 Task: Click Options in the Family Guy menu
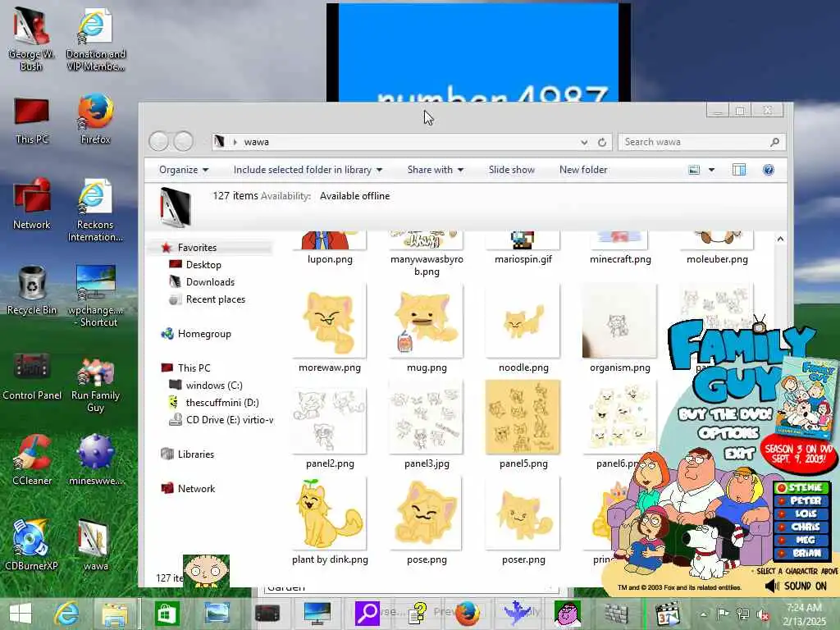(728, 433)
